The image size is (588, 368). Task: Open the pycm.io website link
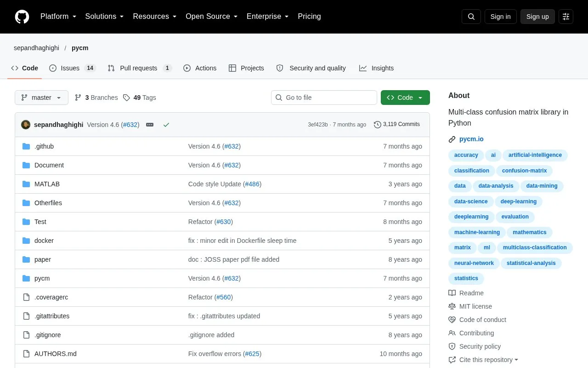click(471, 139)
